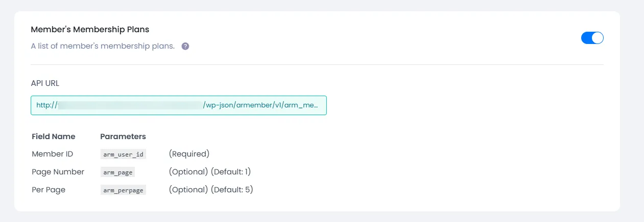The height and width of the screenshot is (222, 644).
Task: Click the (Optional) (Default: 5) note
Action: [x=210, y=190]
